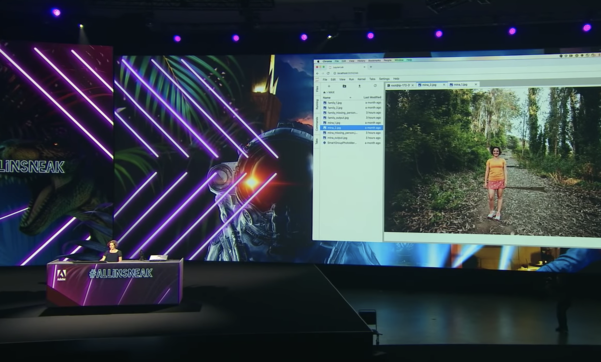
Task: Show the Commands sidebar panel
Action: tap(317, 123)
